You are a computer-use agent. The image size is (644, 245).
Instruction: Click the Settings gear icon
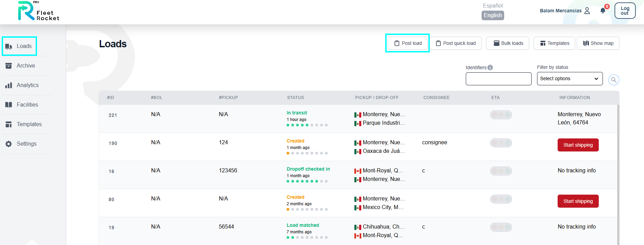click(x=9, y=144)
